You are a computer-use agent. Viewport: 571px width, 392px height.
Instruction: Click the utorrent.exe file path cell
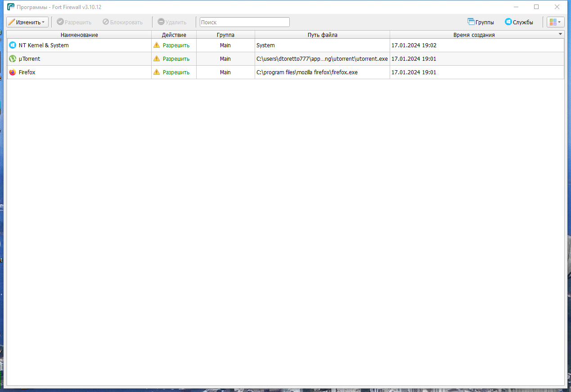[322, 59]
